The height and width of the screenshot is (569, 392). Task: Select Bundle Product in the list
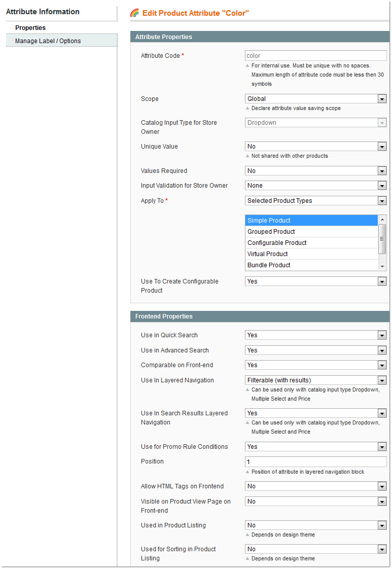[x=311, y=265]
